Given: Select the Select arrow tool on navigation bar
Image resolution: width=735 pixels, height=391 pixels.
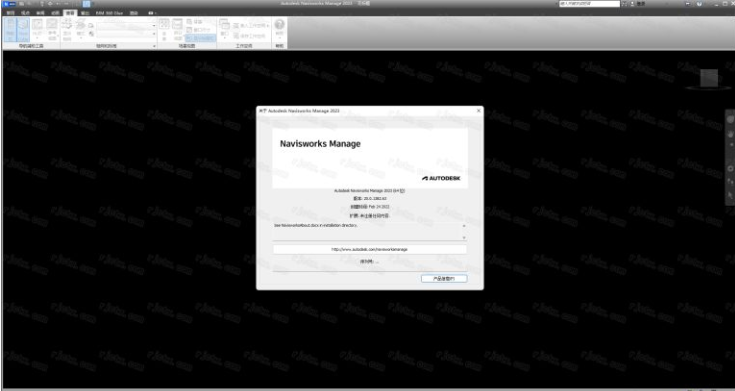Looking at the screenshot, I should (730, 195).
